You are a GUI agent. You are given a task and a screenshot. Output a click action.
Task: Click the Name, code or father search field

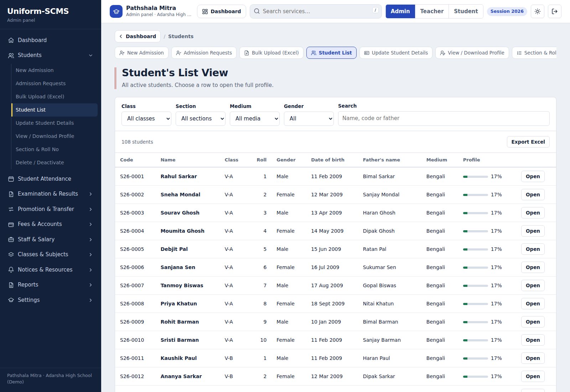(444, 118)
